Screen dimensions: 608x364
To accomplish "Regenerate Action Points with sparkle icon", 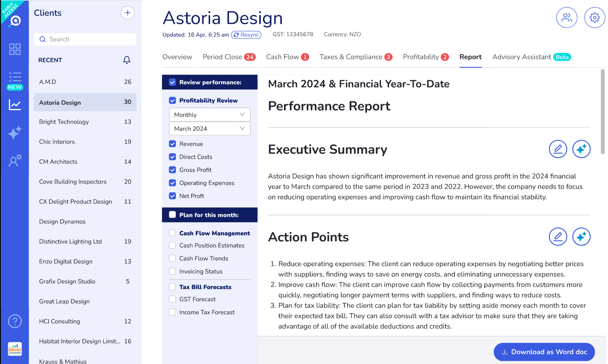I will 582,237.
